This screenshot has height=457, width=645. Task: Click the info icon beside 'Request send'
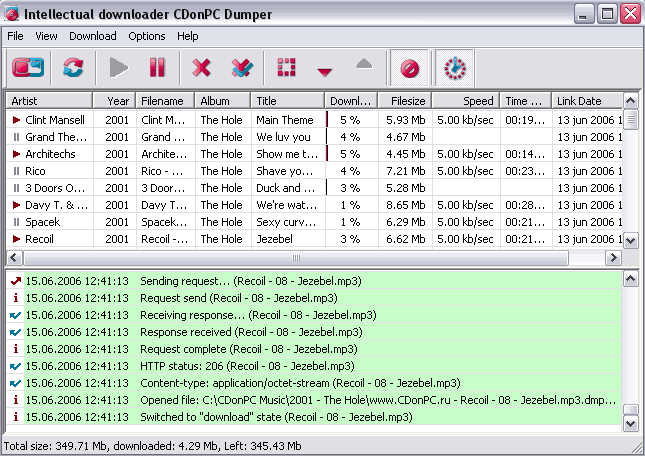(x=16, y=298)
